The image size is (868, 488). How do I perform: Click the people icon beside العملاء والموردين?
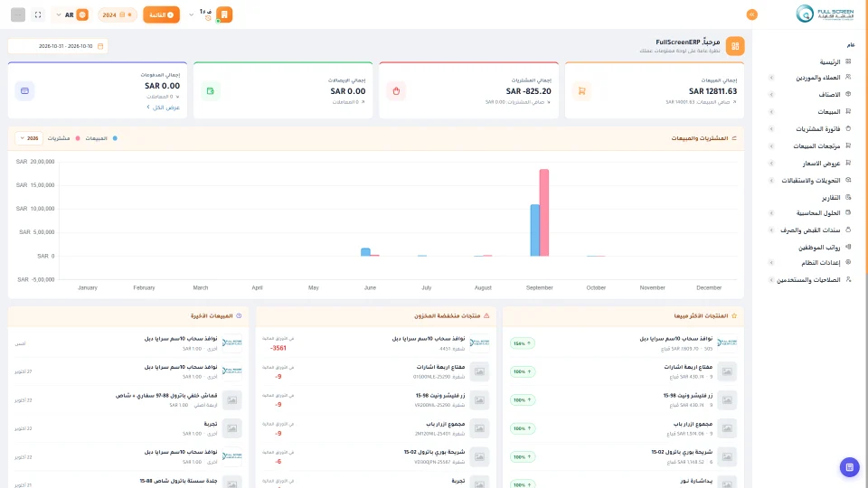coord(848,78)
